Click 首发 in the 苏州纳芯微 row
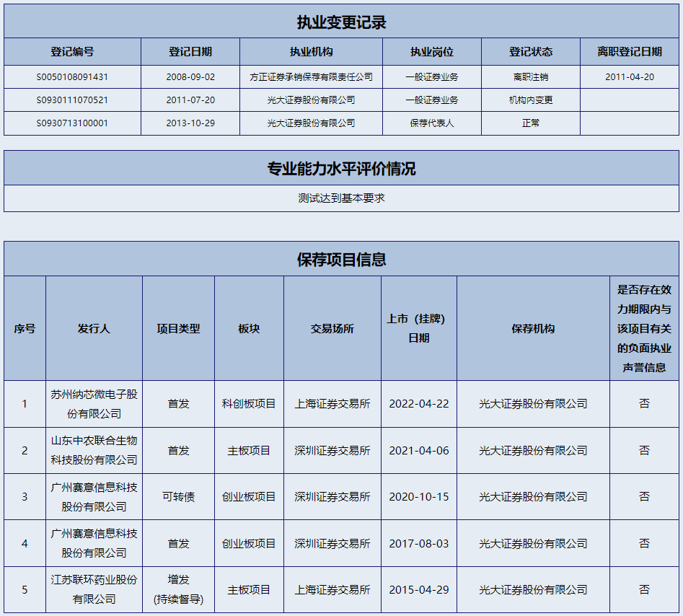The image size is (683, 616). tap(178, 404)
